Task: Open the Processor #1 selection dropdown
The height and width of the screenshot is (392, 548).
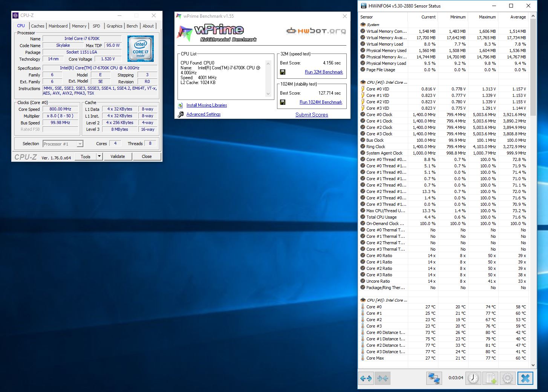Action: coord(63,144)
